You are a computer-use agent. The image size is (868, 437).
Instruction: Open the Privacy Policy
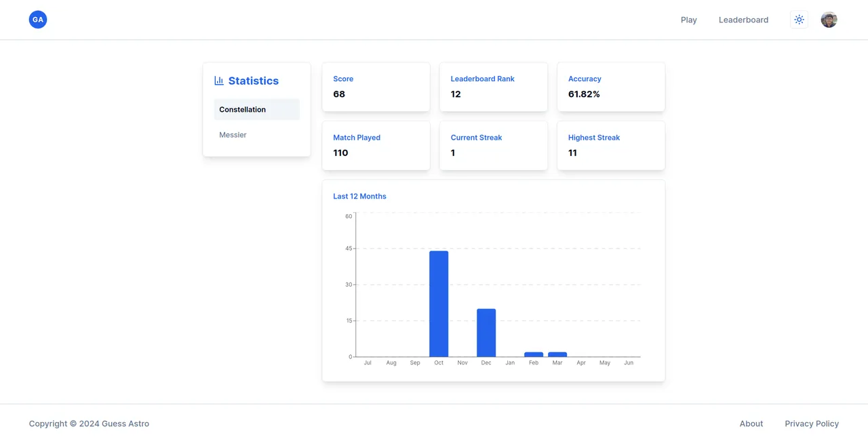(x=812, y=423)
